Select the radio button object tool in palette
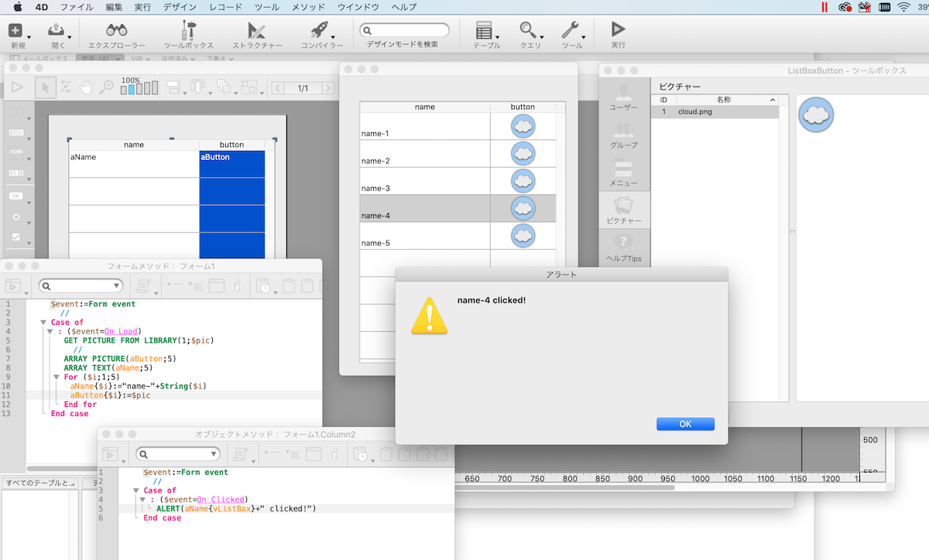 16,217
